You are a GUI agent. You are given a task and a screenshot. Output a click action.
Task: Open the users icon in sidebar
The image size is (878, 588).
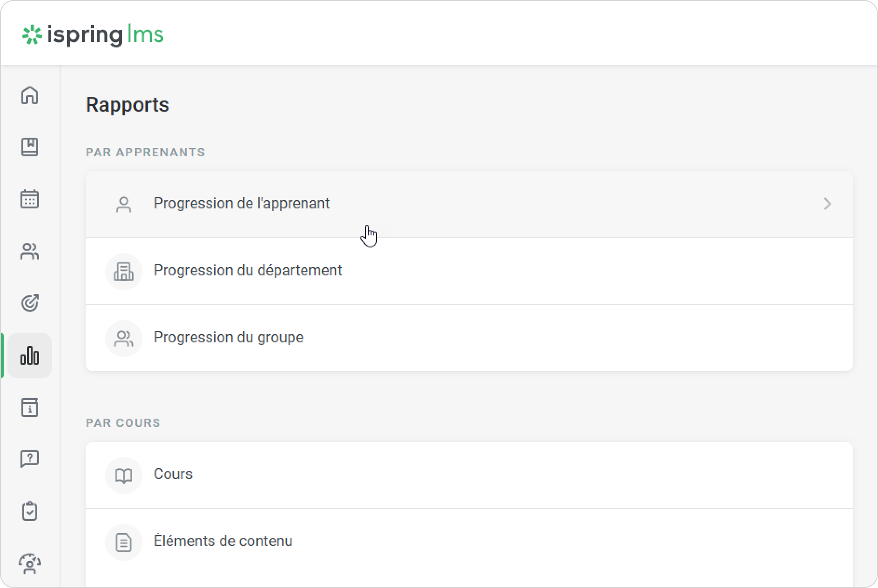30,251
